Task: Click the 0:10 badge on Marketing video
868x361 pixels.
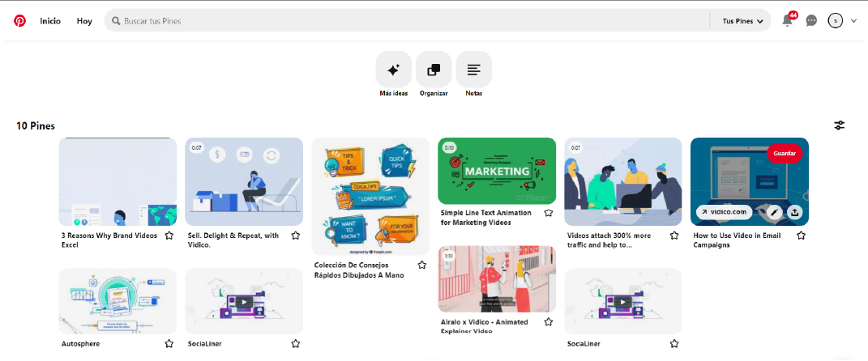Action: point(449,147)
